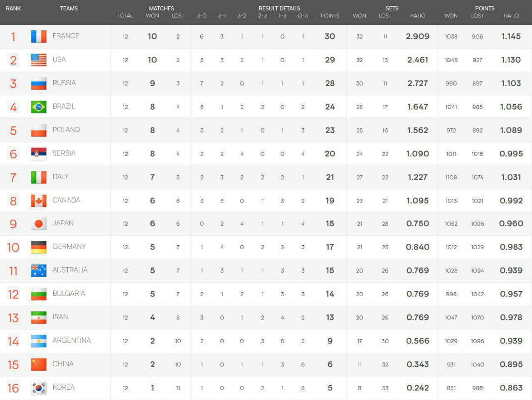This screenshot has width=532, height=400.
Task: Click the USA flag icon
Action: point(39,60)
